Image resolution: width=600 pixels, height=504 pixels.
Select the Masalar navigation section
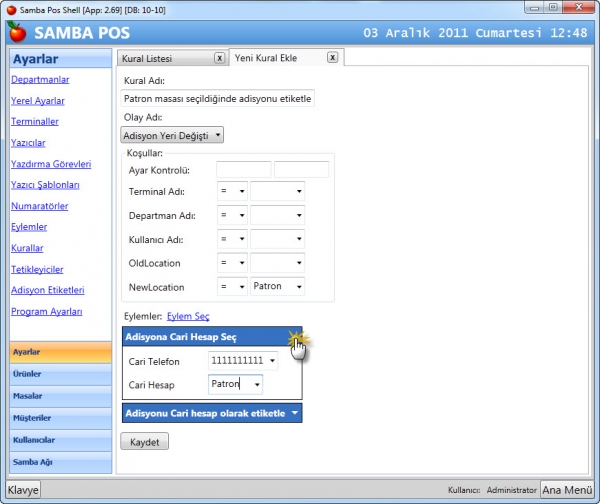click(x=61, y=396)
